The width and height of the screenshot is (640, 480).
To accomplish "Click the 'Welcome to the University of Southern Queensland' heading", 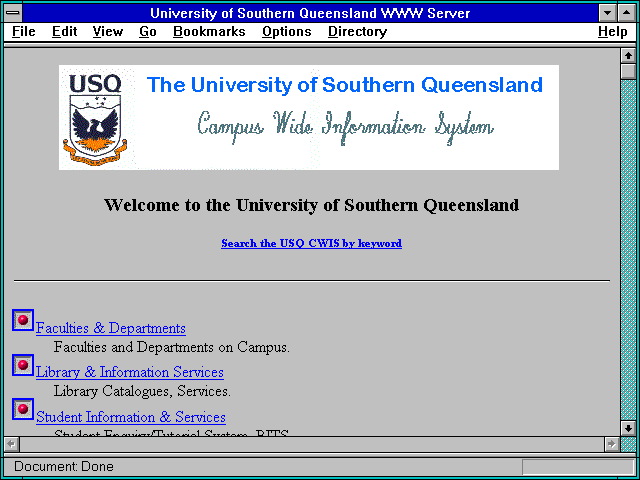I will pos(311,205).
